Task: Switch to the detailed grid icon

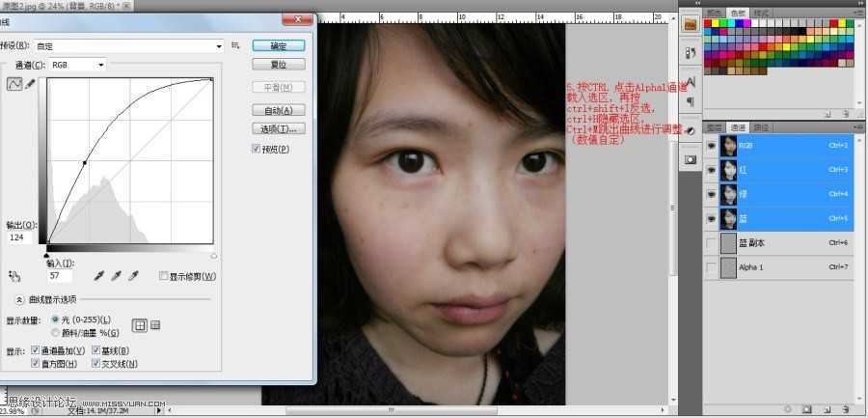Action: (x=155, y=325)
